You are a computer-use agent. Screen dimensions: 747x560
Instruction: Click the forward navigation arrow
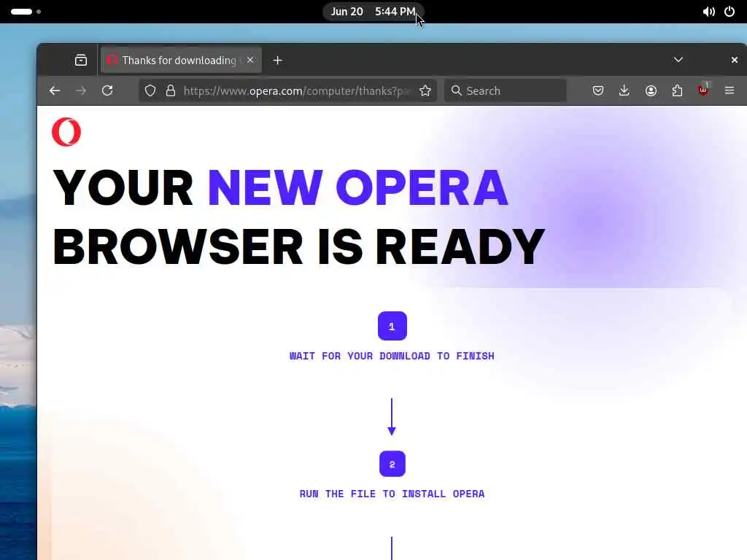click(x=81, y=90)
